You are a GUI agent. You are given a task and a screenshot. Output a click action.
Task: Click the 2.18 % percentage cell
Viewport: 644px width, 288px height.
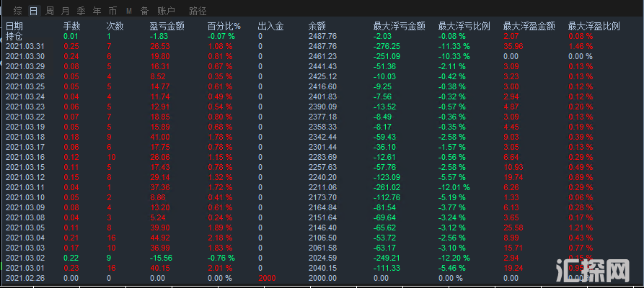tap(220, 238)
